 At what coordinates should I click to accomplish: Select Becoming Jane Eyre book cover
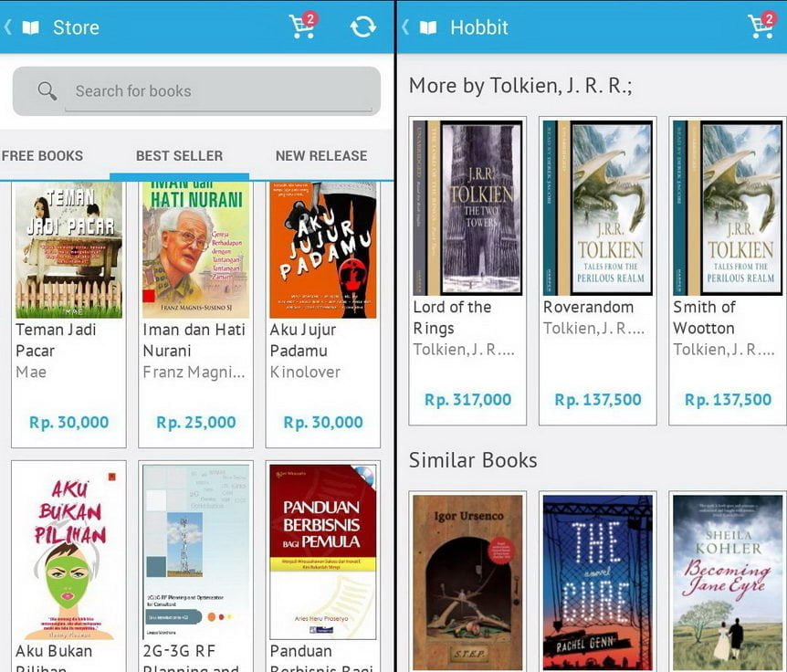(728, 583)
